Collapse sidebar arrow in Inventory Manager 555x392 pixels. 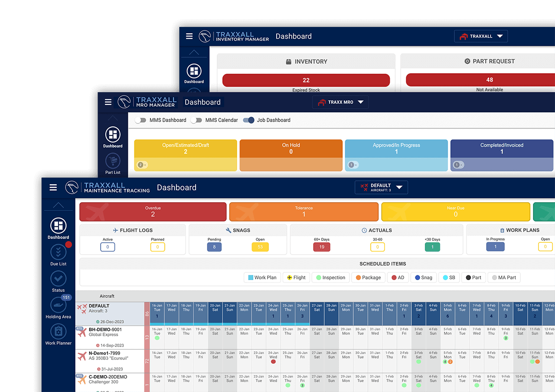point(194,52)
